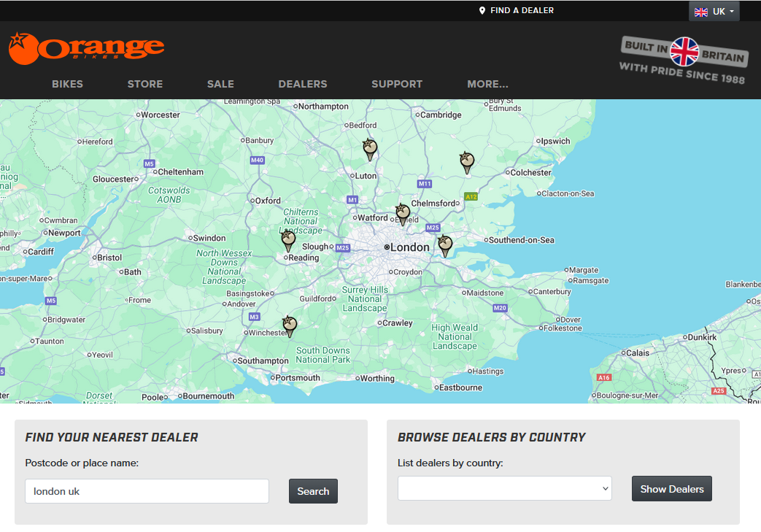The height and width of the screenshot is (532, 761).
Task: Expand the MORE... navigation menu
Action: [x=487, y=84]
